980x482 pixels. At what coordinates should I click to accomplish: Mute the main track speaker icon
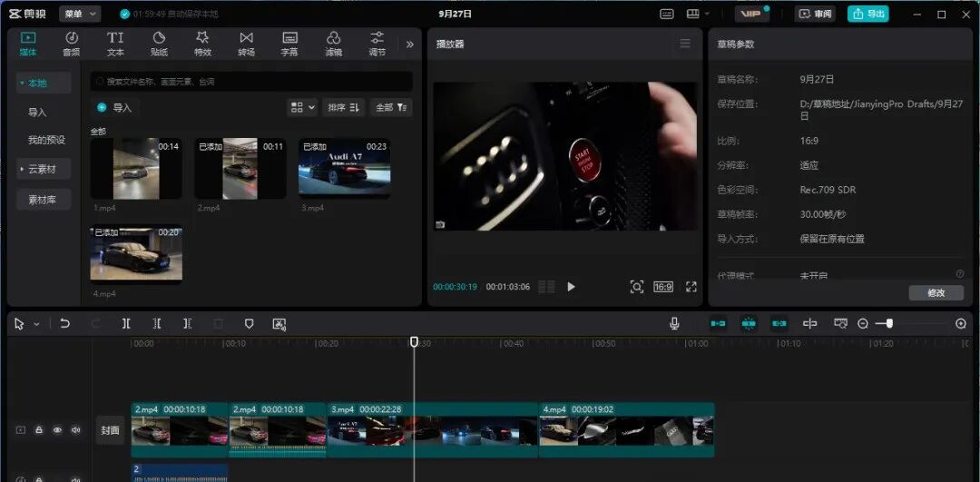[x=75, y=430]
